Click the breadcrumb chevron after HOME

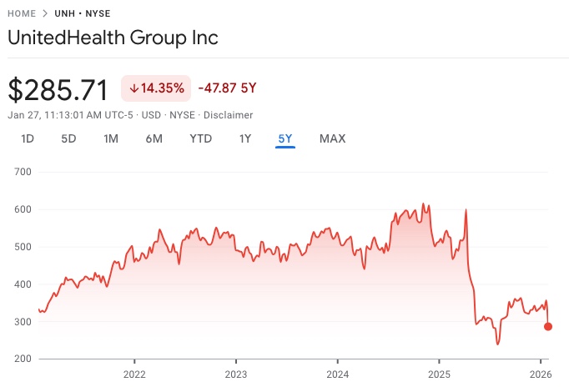click(x=47, y=14)
